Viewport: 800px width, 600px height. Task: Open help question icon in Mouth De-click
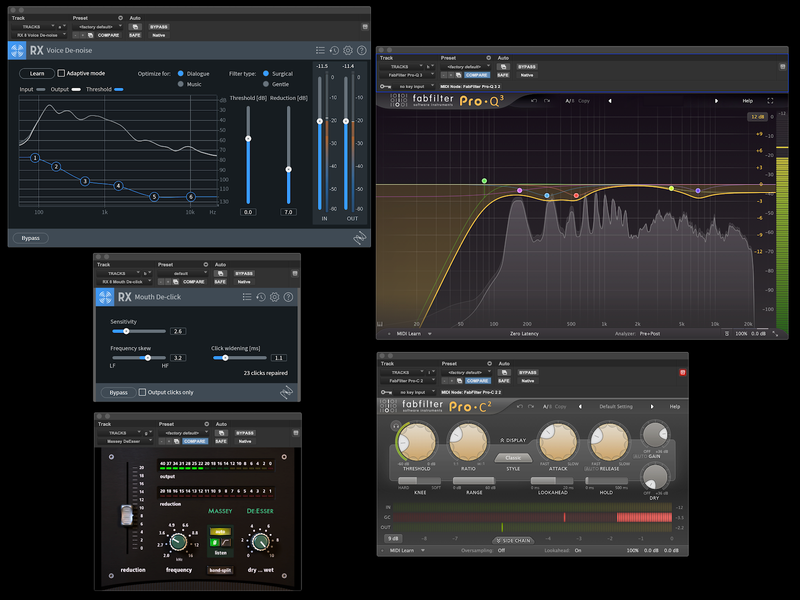(288, 296)
